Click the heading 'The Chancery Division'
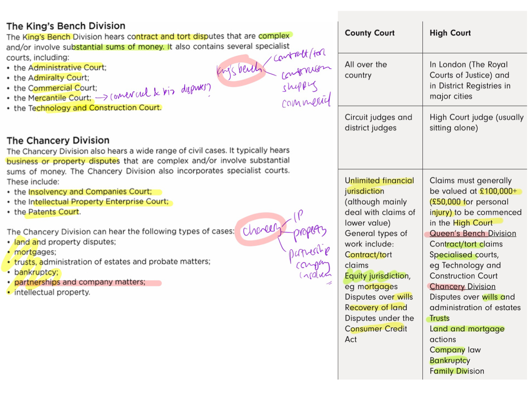 [58, 140]
